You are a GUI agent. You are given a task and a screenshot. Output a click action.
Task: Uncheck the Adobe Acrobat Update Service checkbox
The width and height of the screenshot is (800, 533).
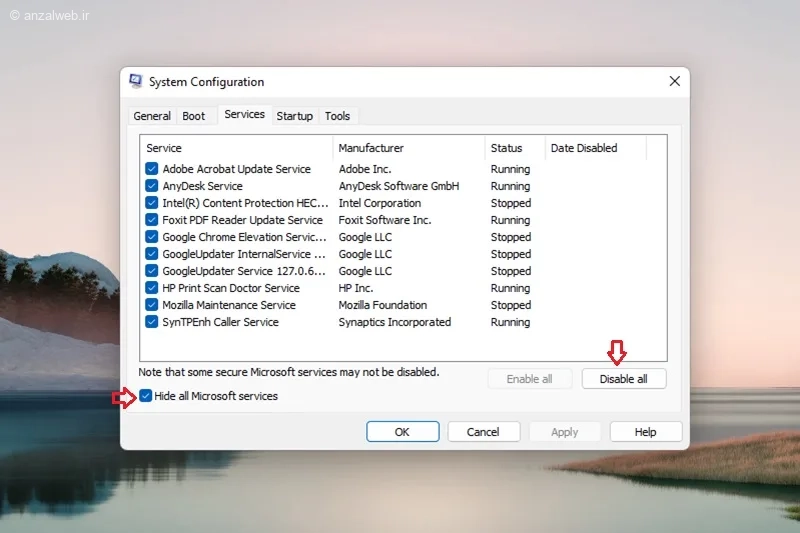(x=152, y=169)
